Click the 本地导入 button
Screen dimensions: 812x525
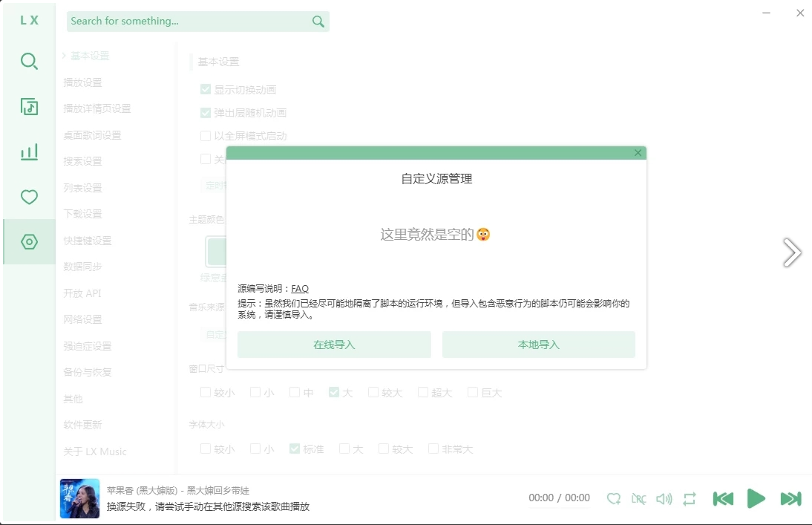click(538, 345)
